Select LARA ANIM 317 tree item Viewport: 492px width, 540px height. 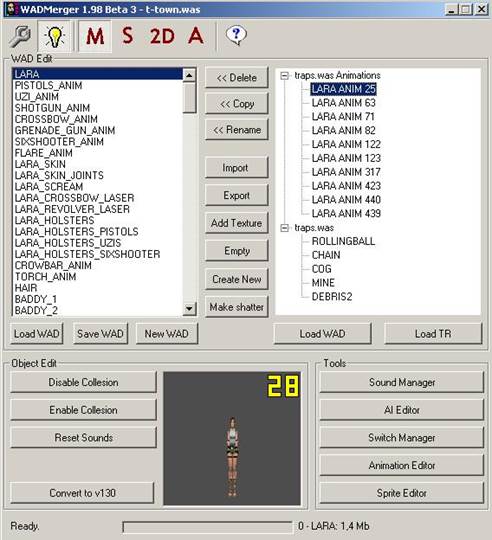pyautogui.click(x=346, y=172)
